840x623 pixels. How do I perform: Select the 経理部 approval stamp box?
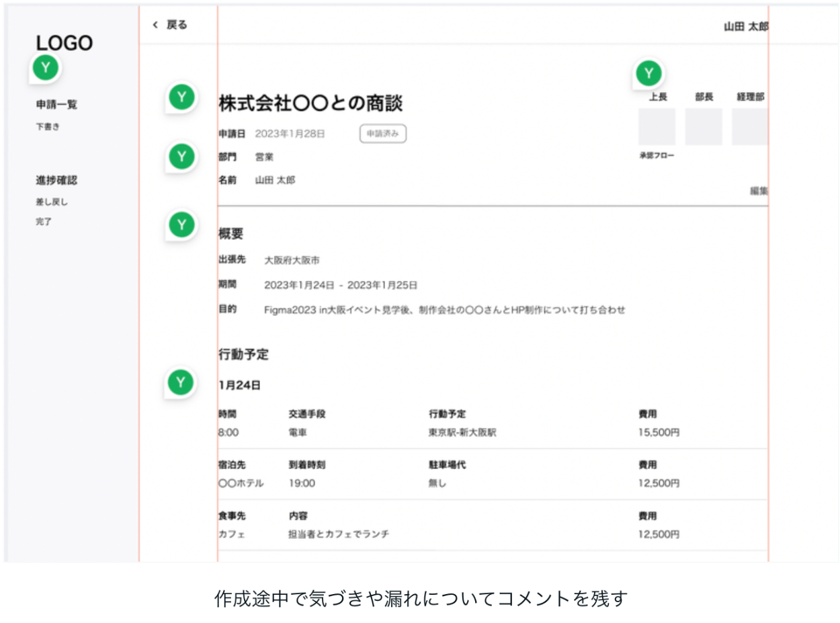pyautogui.click(x=750, y=126)
